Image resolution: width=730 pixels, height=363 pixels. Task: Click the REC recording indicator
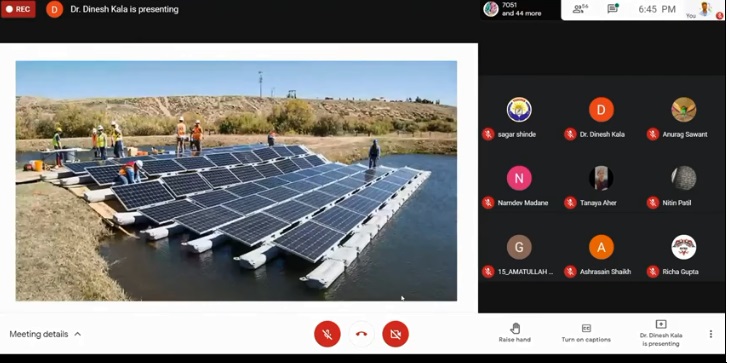(x=18, y=9)
